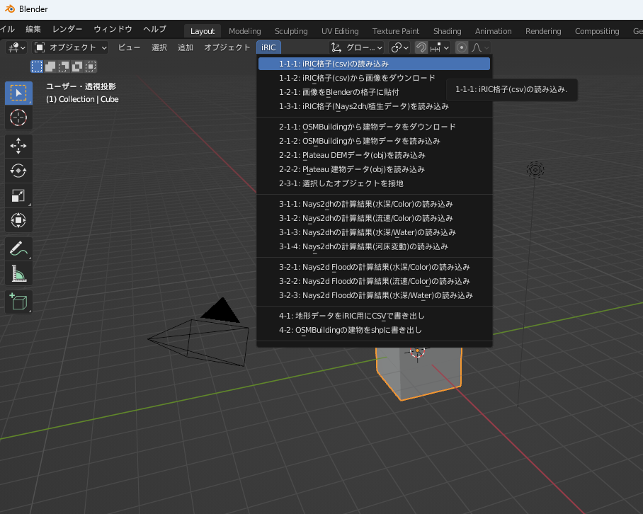Image resolution: width=644 pixels, height=514 pixels.
Task: Choose 3-1-4 Nays2dh 河床変動 entry
Action: pos(374,247)
